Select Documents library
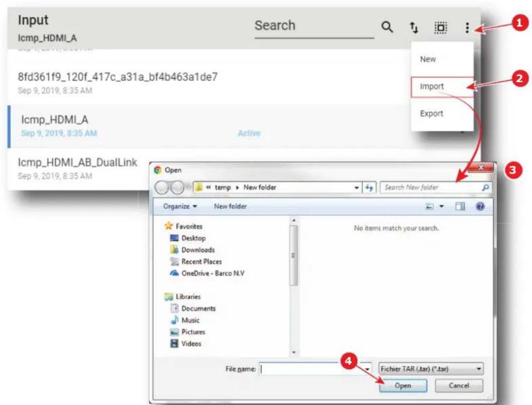Image resolution: width=532 pixels, height=405 pixels. click(193, 309)
